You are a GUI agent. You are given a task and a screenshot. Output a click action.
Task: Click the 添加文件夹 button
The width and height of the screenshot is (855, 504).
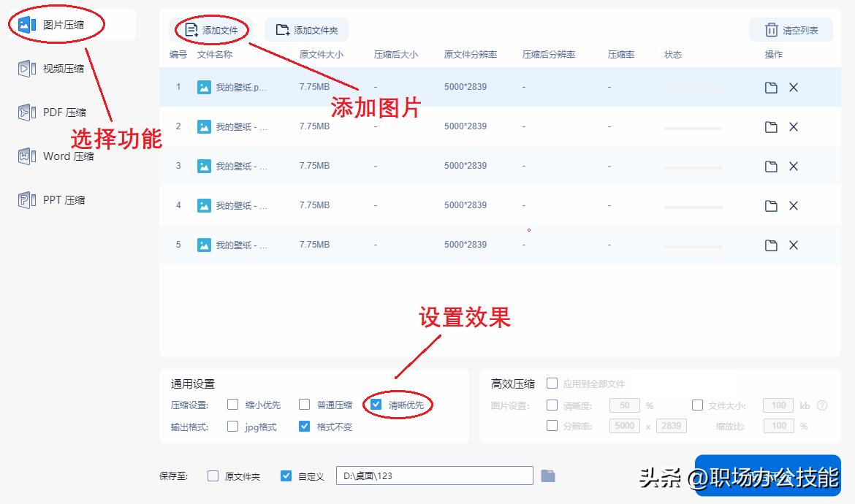pyautogui.click(x=306, y=29)
